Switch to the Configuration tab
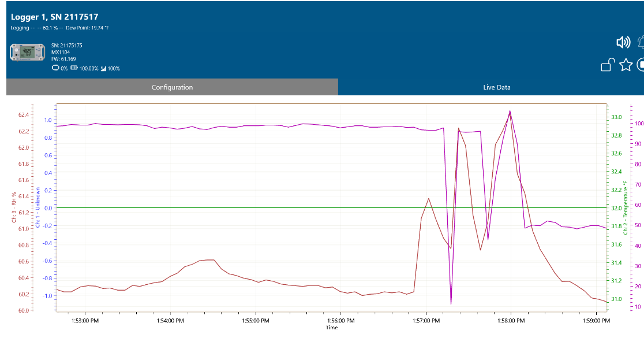This screenshot has height=338, width=644. click(x=172, y=87)
